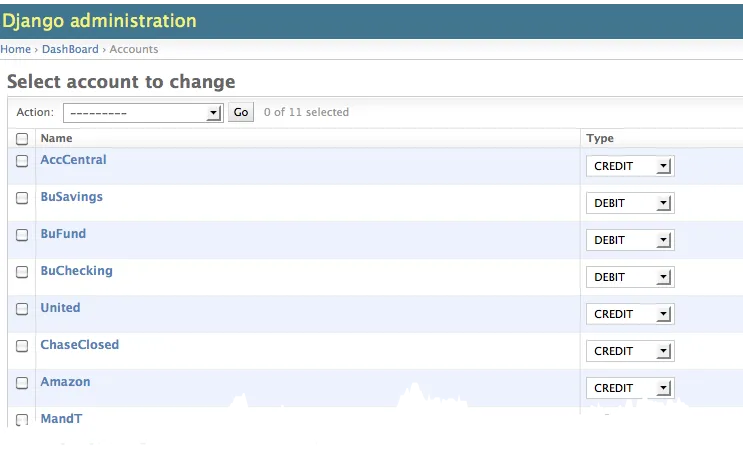Screen dimensions: 743x465
Task: Open the DEBIT type dropdown for BuFund
Action: pyautogui.click(x=630, y=240)
